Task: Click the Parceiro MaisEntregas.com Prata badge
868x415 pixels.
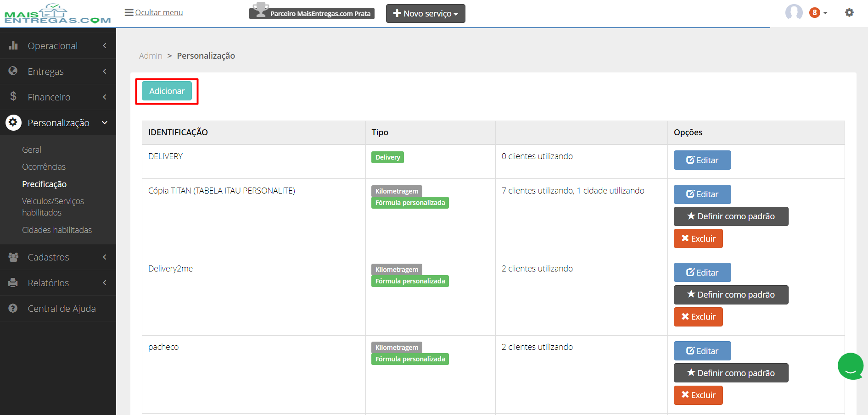Action: pyautogui.click(x=312, y=13)
